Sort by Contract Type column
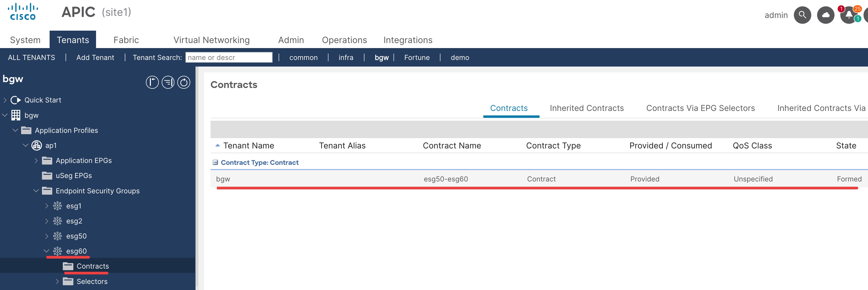 point(553,146)
